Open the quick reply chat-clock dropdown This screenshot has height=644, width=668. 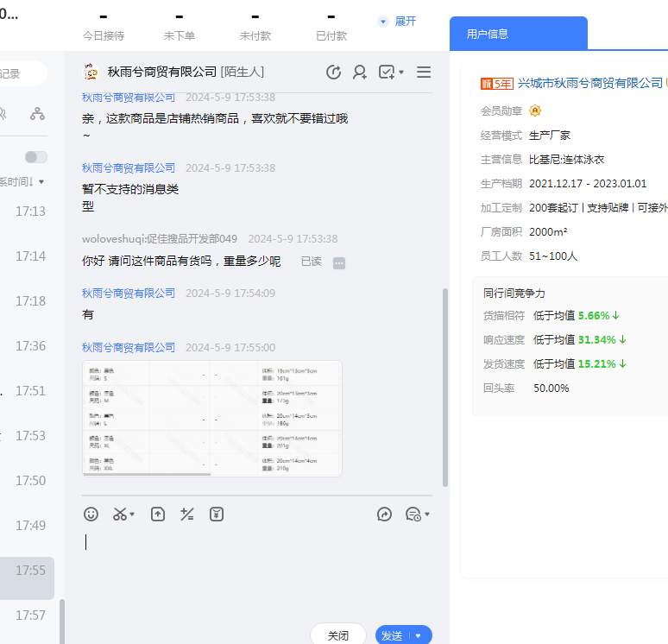coord(418,515)
